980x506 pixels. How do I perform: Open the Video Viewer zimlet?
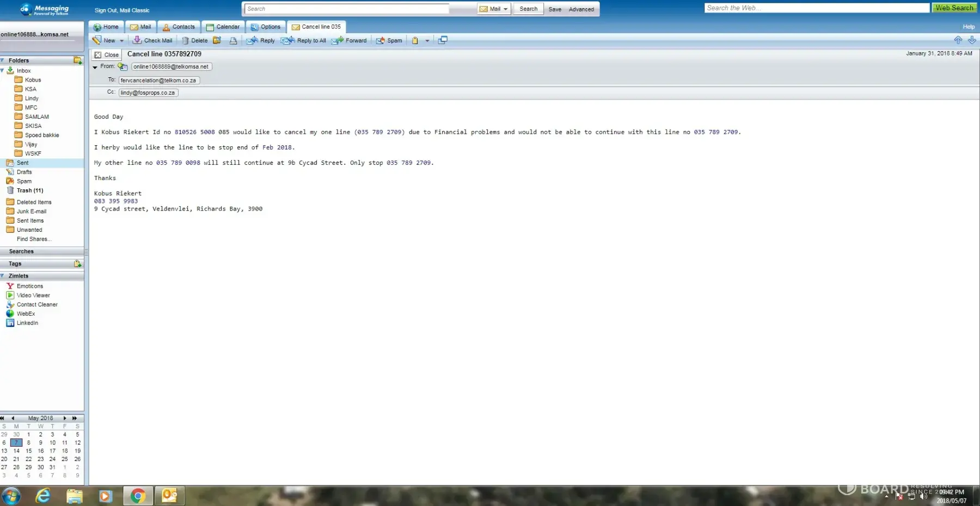pyautogui.click(x=33, y=295)
